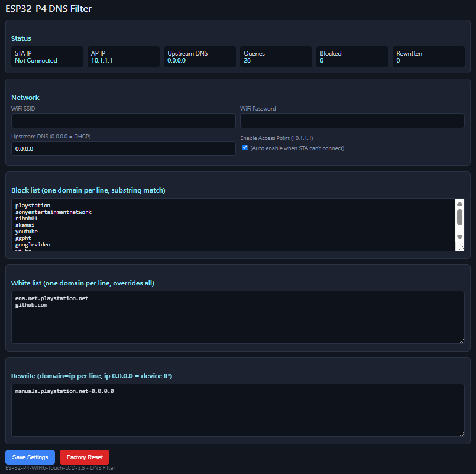Click the Block list scrollbar thumb

pyautogui.click(x=459, y=217)
